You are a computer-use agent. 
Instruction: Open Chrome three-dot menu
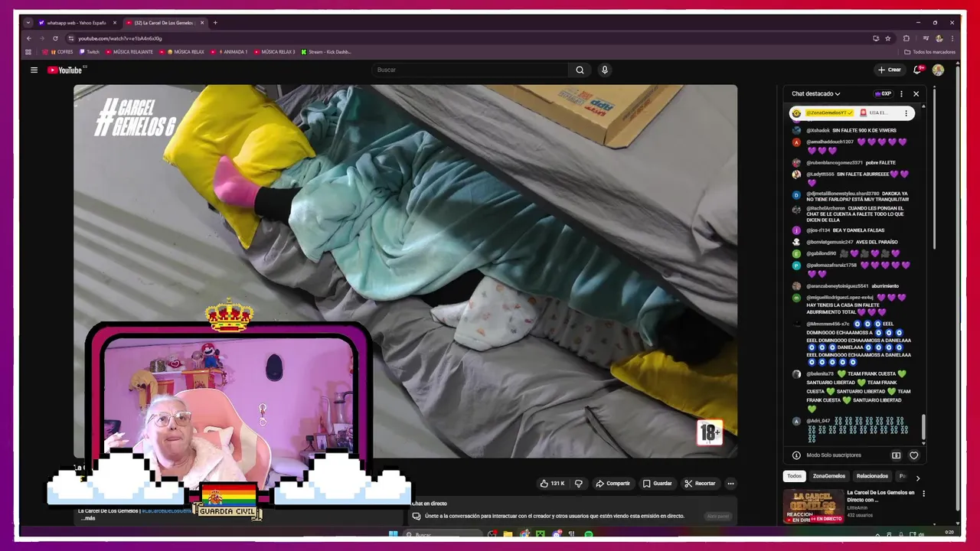click(952, 38)
